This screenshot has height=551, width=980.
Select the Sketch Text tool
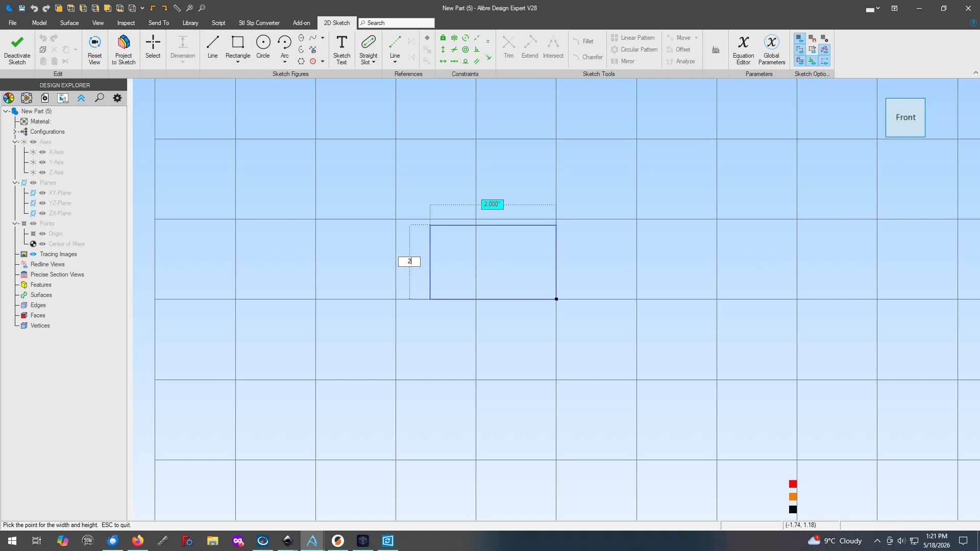point(341,49)
